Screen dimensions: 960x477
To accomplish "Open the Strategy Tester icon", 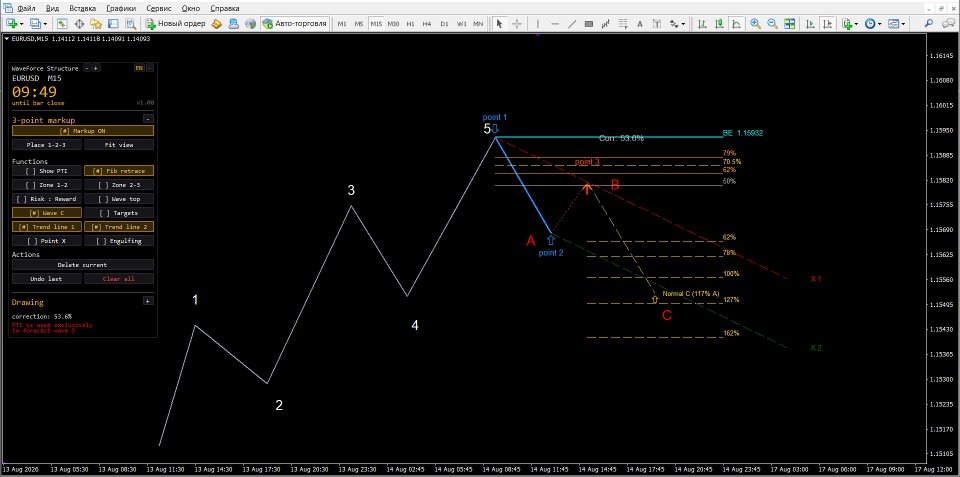I will point(130,23).
